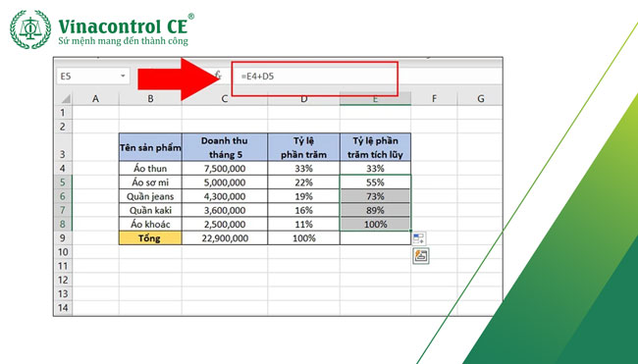Open the Auto Fill Options button
This screenshot has height=364, width=638.
[419, 238]
